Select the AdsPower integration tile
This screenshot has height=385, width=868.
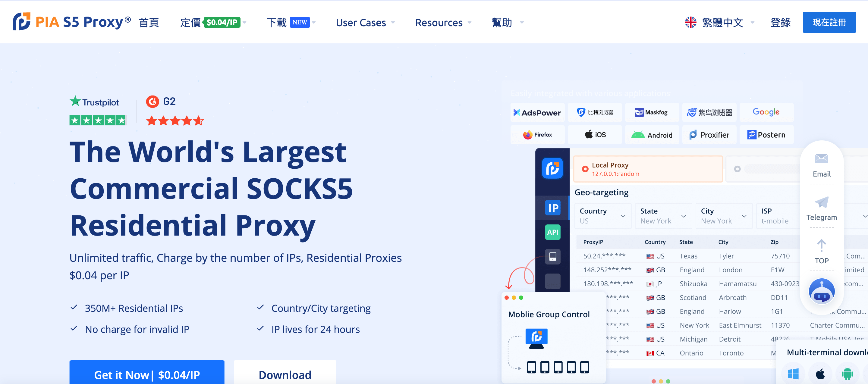537,112
